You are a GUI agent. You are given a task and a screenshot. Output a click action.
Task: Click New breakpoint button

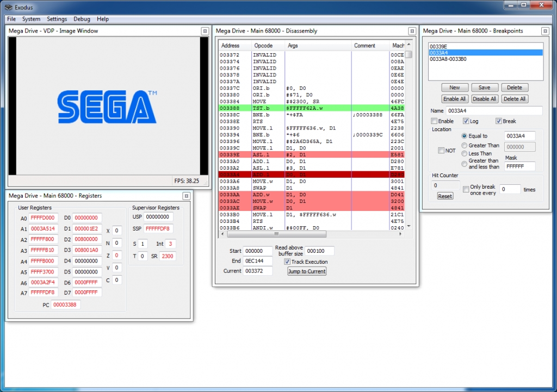455,88
